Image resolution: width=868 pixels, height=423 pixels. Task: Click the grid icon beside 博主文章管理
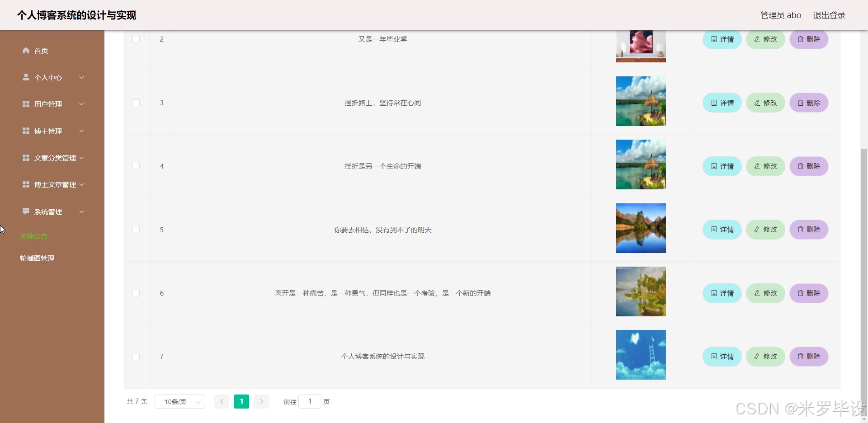point(26,184)
